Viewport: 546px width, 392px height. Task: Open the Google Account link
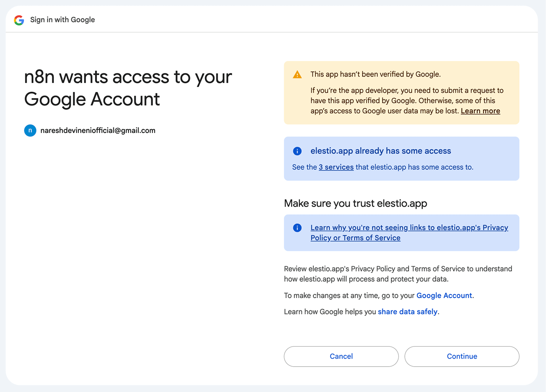click(x=444, y=295)
